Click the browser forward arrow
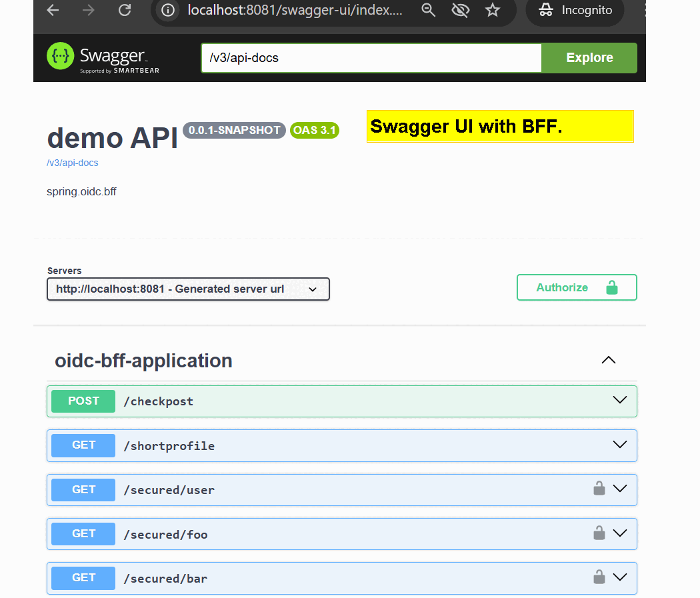The width and height of the screenshot is (700, 598). 89,10
